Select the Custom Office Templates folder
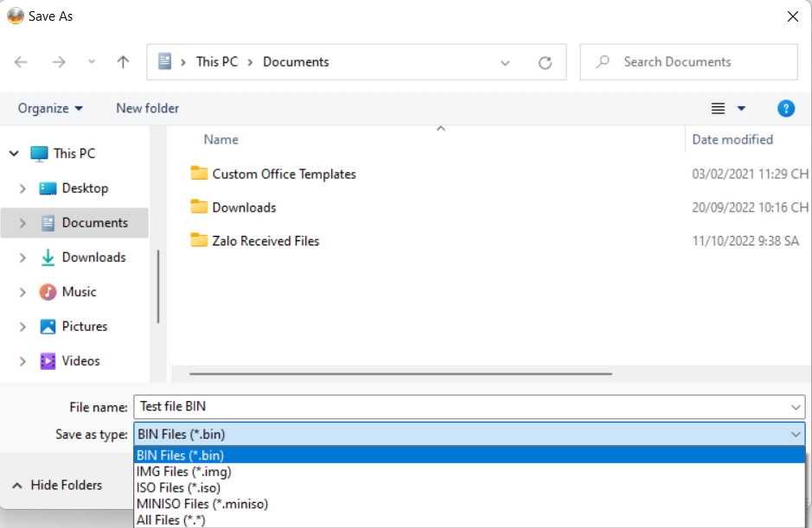The width and height of the screenshot is (812, 528). pyautogui.click(x=284, y=174)
